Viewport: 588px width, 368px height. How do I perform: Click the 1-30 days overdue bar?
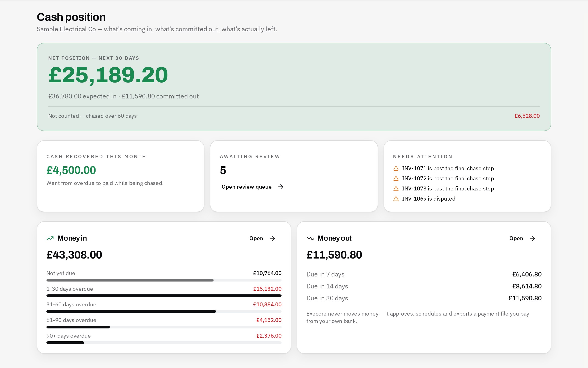164,296
